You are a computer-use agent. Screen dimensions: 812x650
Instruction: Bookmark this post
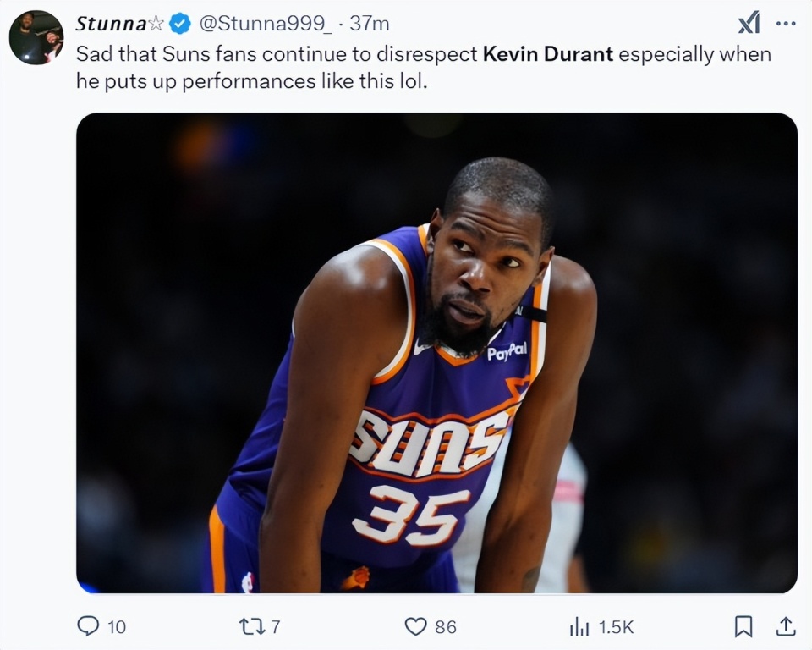(x=743, y=625)
